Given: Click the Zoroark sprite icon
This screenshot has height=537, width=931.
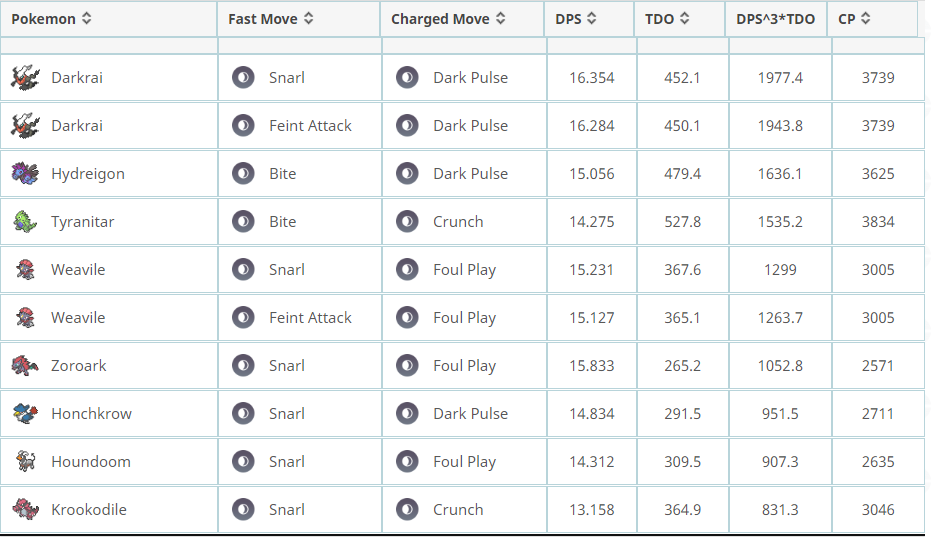Looking at the screenshot, I should [25, 365].
